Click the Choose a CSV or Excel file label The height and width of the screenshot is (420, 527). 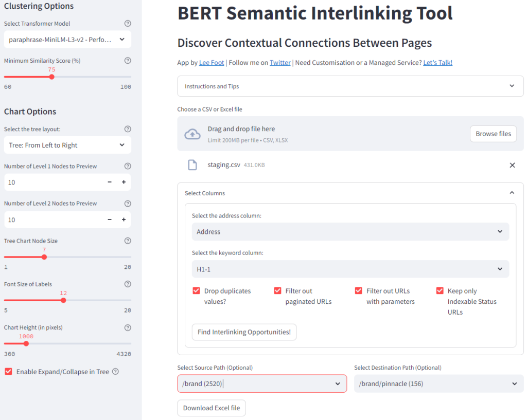[210, 109]
